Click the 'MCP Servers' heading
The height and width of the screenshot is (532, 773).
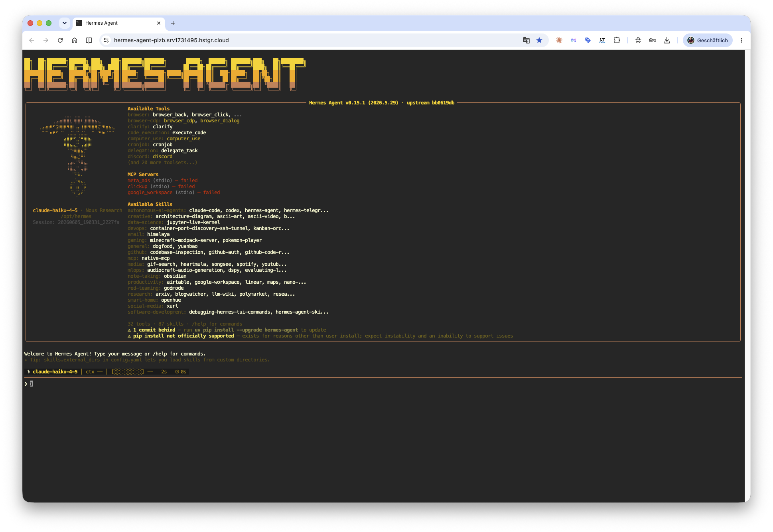coord(143,175)
